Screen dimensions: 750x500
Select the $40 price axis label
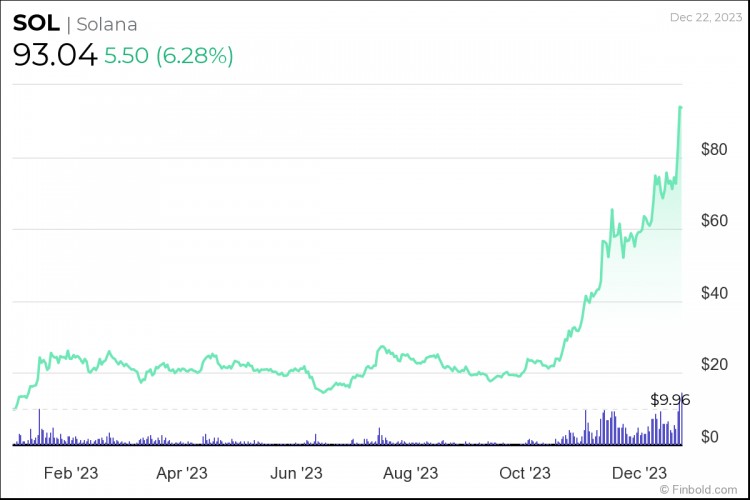coord(714,293)
